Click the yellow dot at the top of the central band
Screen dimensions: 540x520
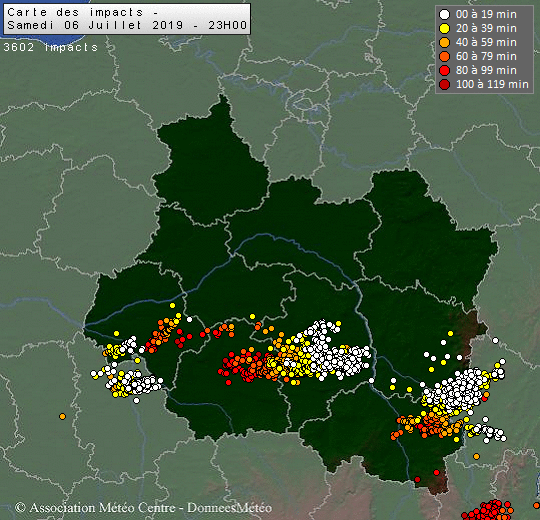click(x=252, y=316)
